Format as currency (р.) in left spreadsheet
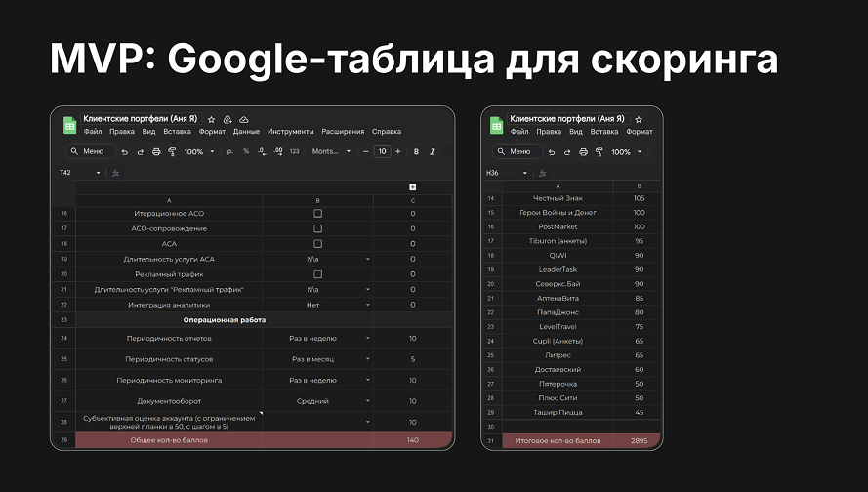868x492 pixels. pyautogui.click(x=230, y=151)
